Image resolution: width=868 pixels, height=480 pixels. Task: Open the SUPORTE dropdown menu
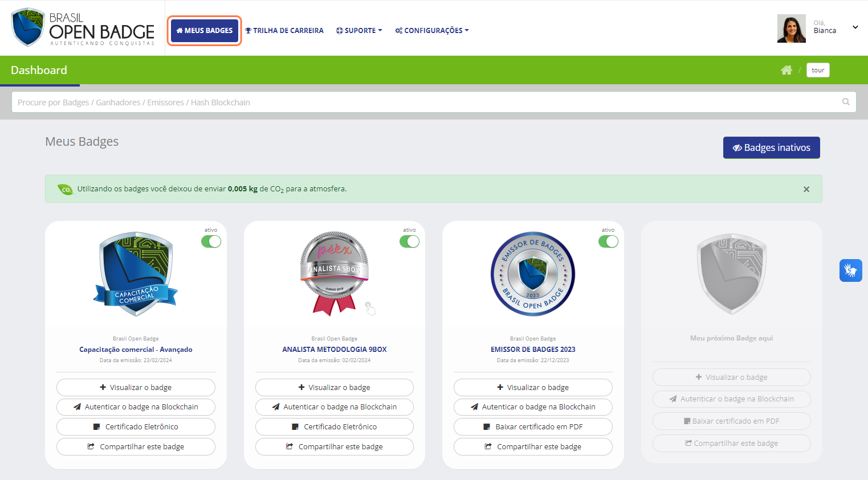click(x=359, y=31)
